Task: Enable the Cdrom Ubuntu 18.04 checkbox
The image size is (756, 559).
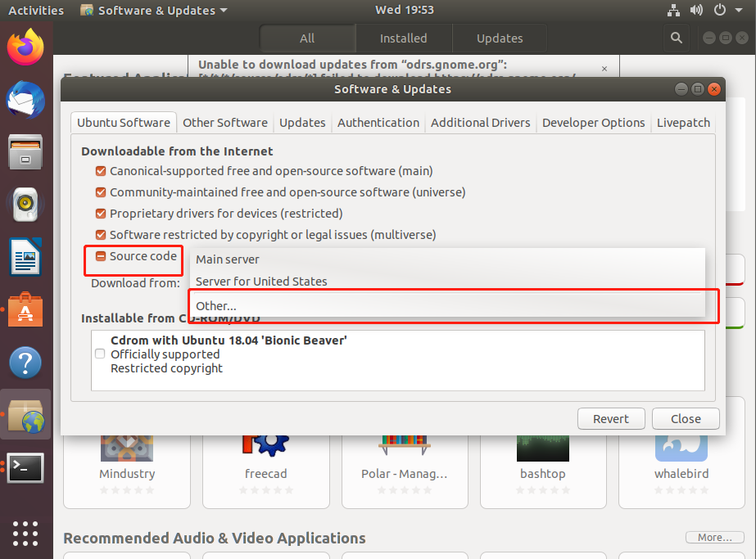Action: pyautogui.click(x=100, y=354)
